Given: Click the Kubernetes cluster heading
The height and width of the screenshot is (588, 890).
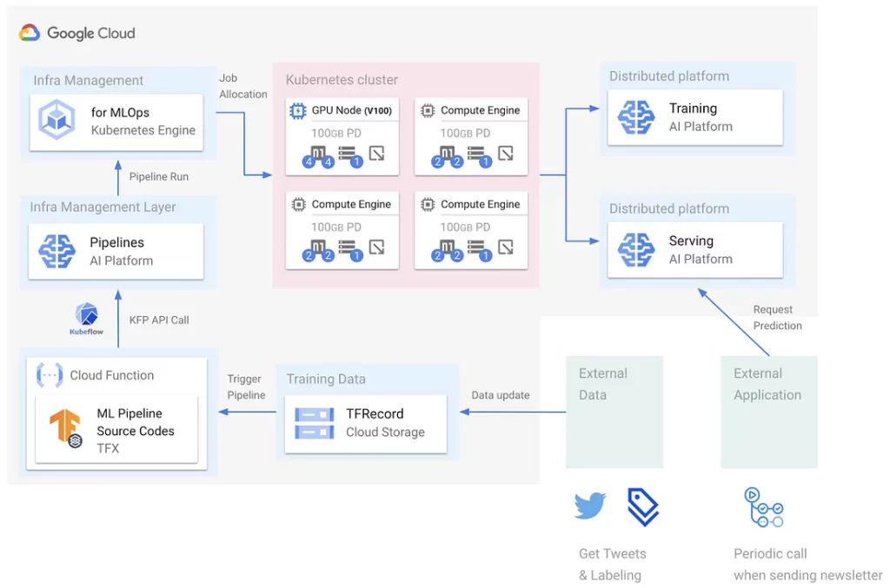Looking at the screenshot, I should click(x=342, y=80).
